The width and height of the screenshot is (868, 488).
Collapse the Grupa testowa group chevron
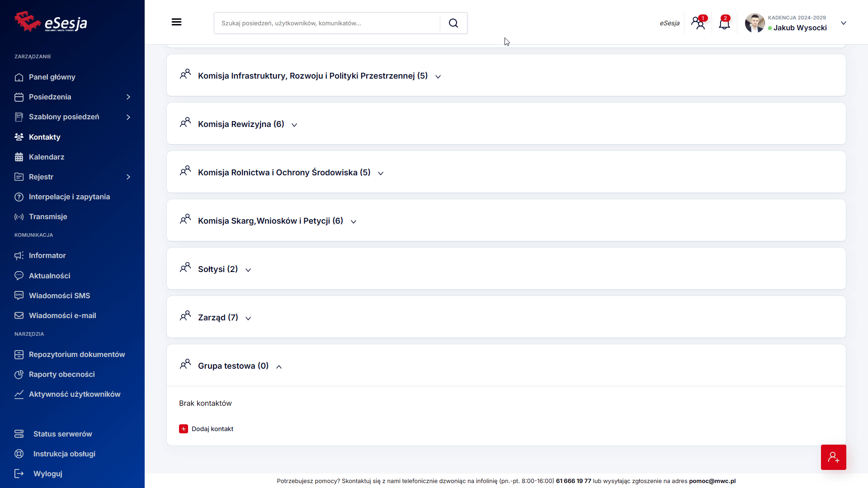click(279, 367)
